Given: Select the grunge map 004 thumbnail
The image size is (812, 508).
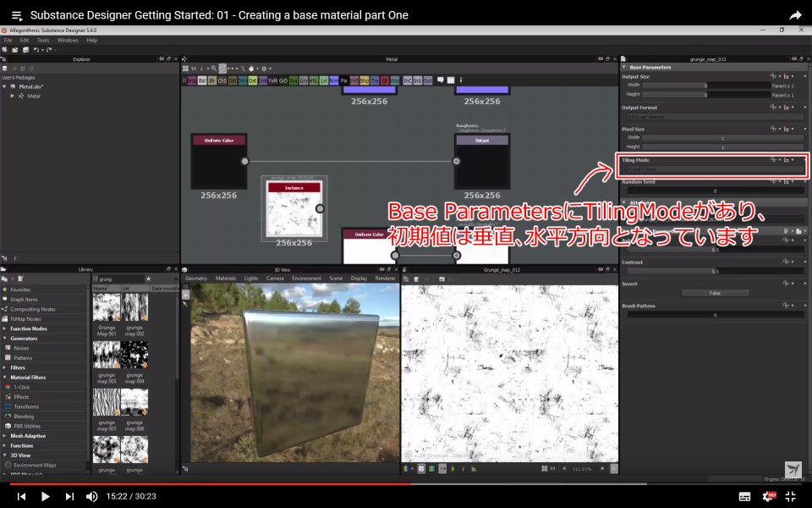Looking at the screenshot, I should [134, 355].
